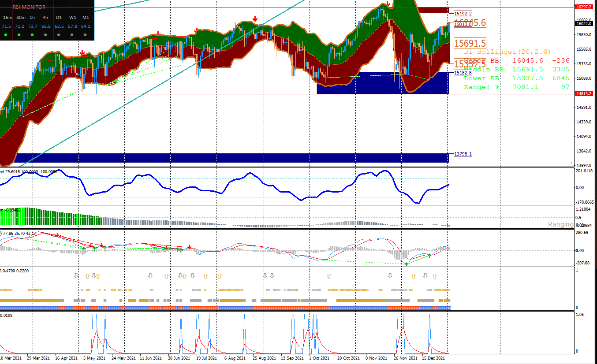Click the red down arrow at the late-August peak
This screenshot has width=597, height=364.
tap(255, 18)
